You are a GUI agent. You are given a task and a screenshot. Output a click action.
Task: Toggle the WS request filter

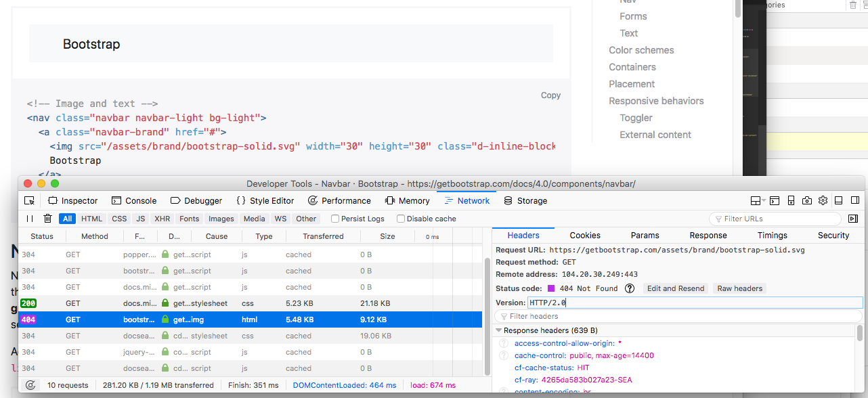(280, 219)
